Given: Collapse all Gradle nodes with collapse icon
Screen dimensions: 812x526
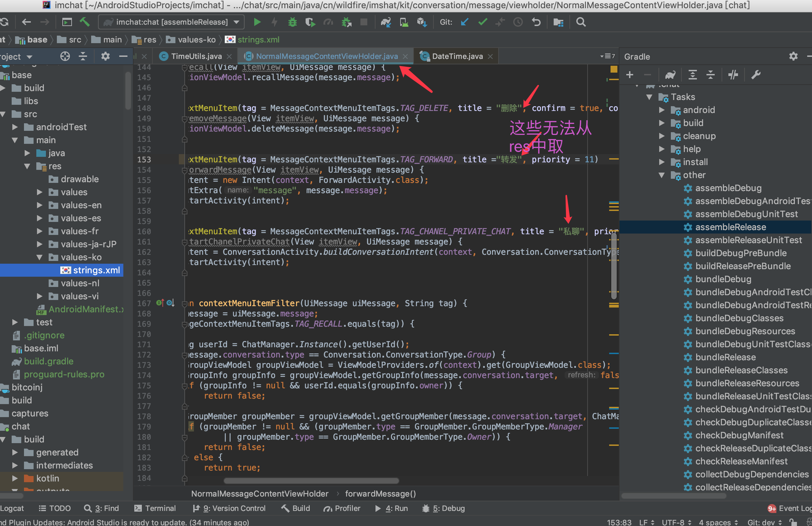Looking at the screenshot, I should [x=711, y=75].
